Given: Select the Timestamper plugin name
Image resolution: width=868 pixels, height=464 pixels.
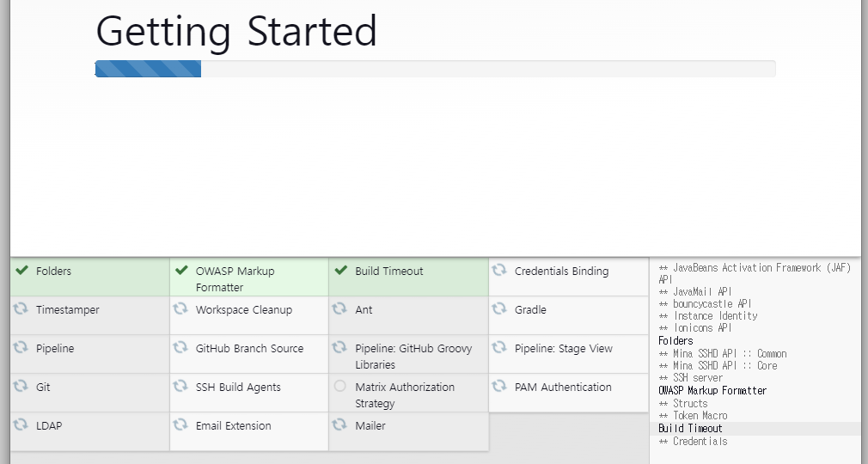Looking at the screenshot, I should click(68, 310).
